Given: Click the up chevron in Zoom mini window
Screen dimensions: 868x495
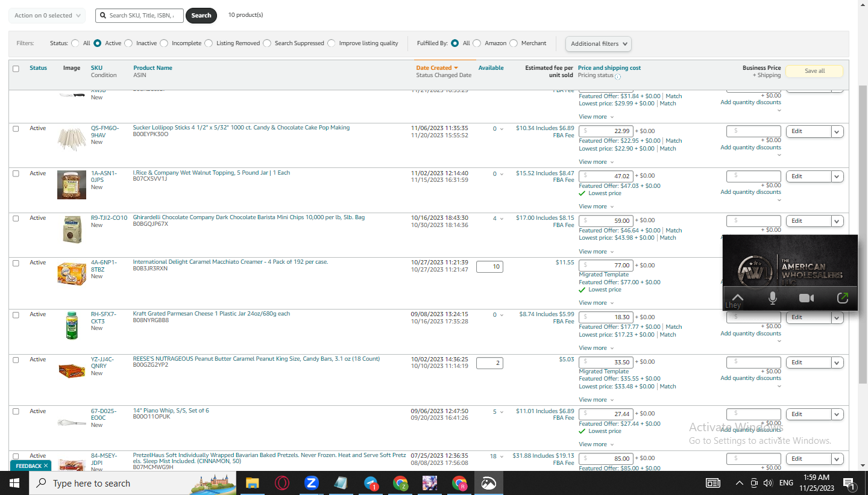Looking at the screenshot, I should point(737,297).
